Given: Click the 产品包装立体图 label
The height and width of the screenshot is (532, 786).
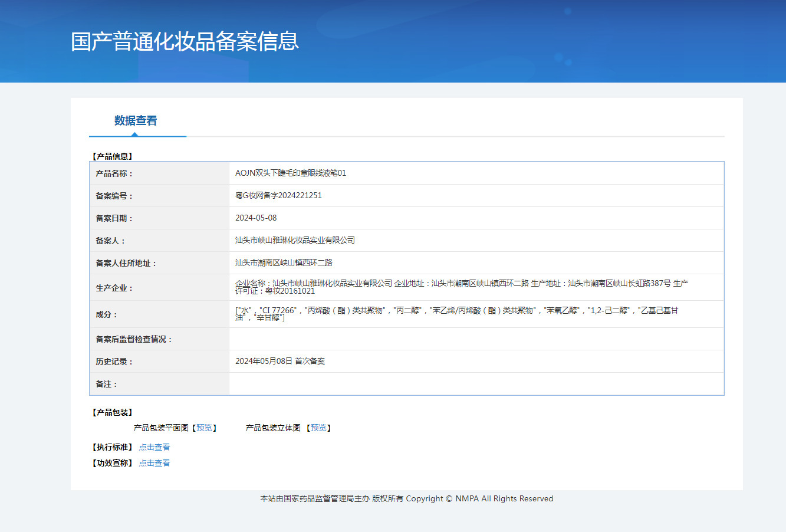Looking at the screenshot, I should tap(273, 428).
